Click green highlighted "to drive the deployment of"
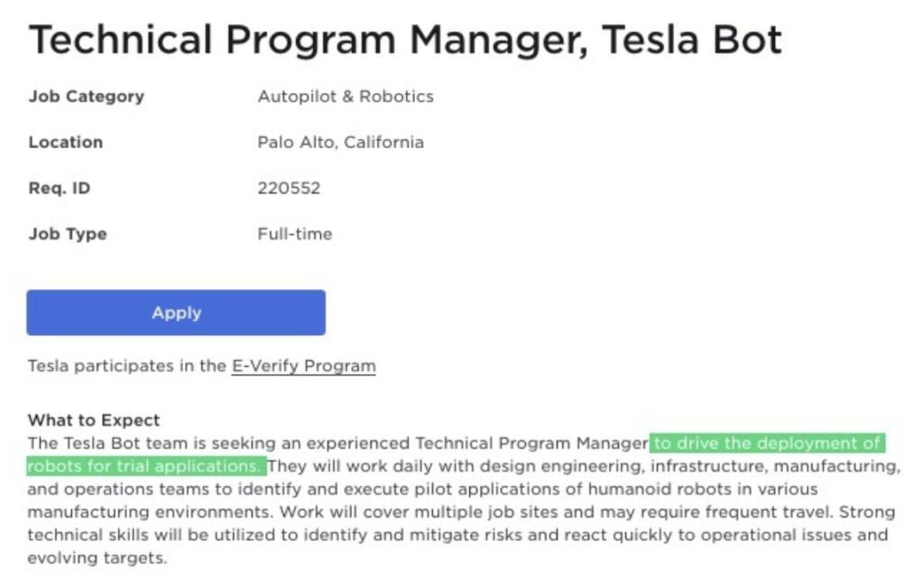The width and height of the screenshot is (924, 578). click(767, 443)
